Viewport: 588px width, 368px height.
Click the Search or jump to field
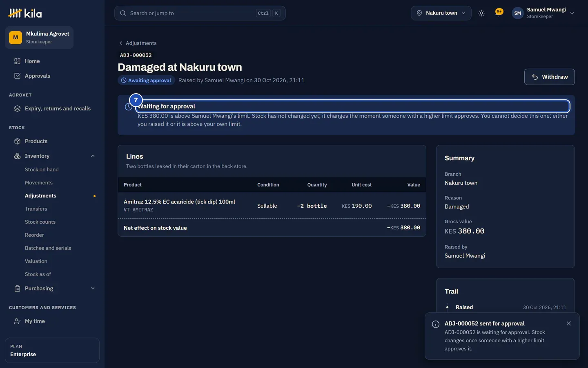[x=200, y=13]
